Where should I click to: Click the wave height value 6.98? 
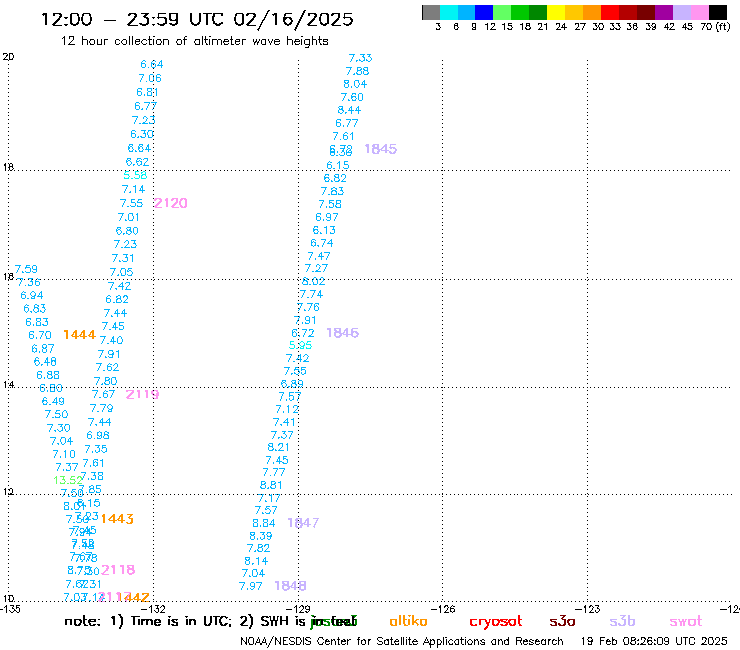(x=98, y=435)
